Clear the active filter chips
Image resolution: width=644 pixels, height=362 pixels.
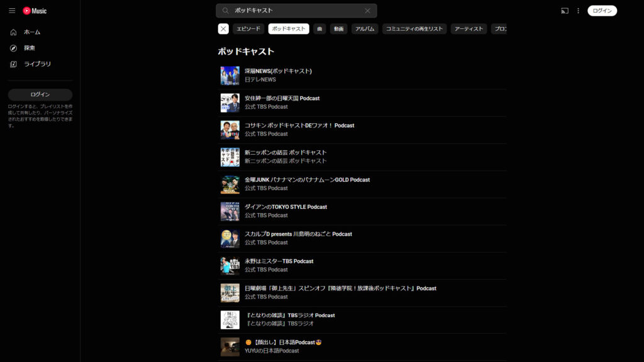223,29
